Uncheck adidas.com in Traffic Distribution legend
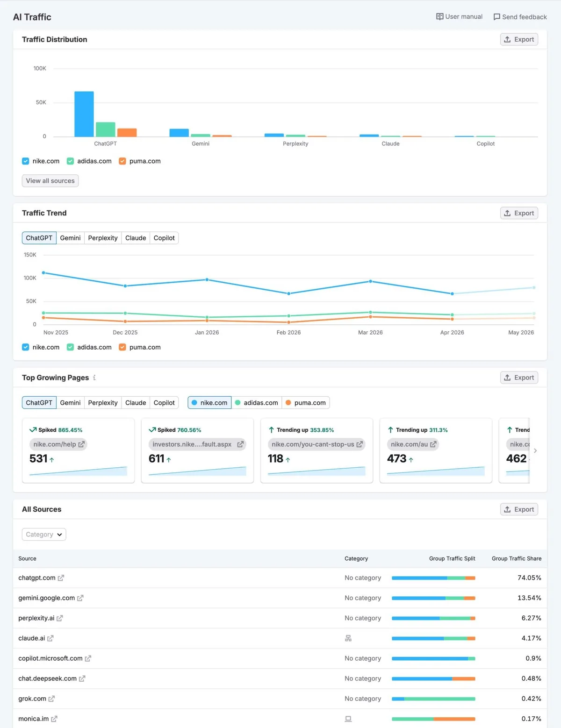 tap(70, 161)
